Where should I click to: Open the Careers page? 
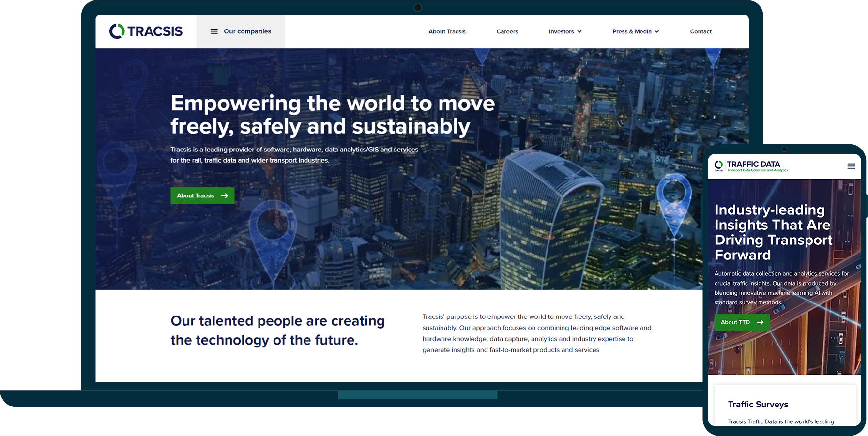click(x=507, y=31)
